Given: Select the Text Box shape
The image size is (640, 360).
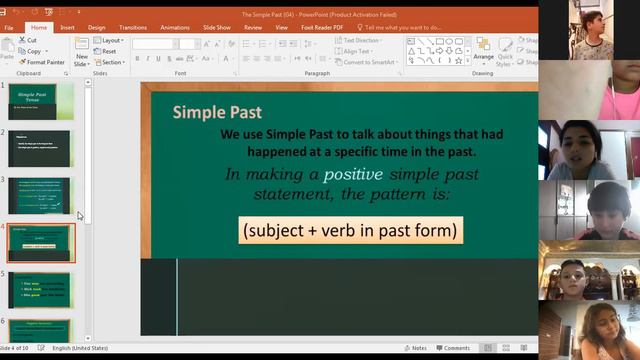Looking at the screenshot, I should (x=411, y=41).
